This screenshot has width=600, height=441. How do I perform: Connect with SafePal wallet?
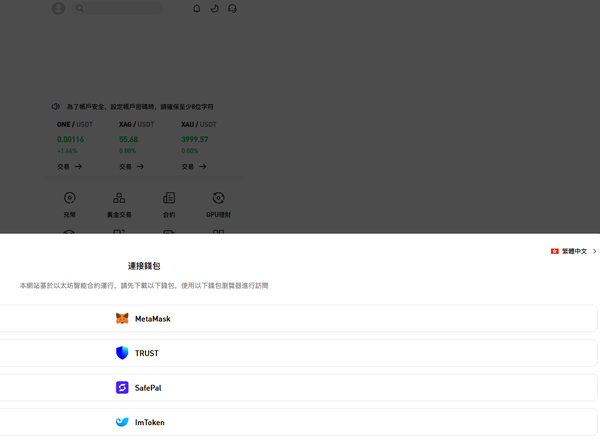coord(298,387)
